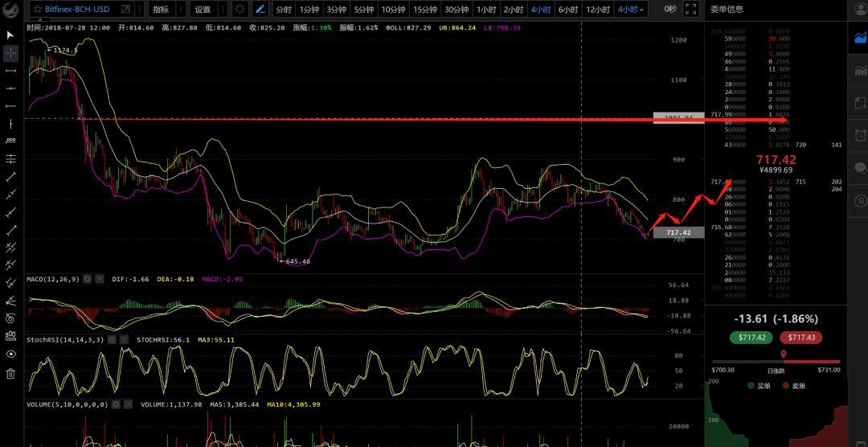Click the trash delete drawings icon
The width and height of the screenshot is (868, 447).
10,373
